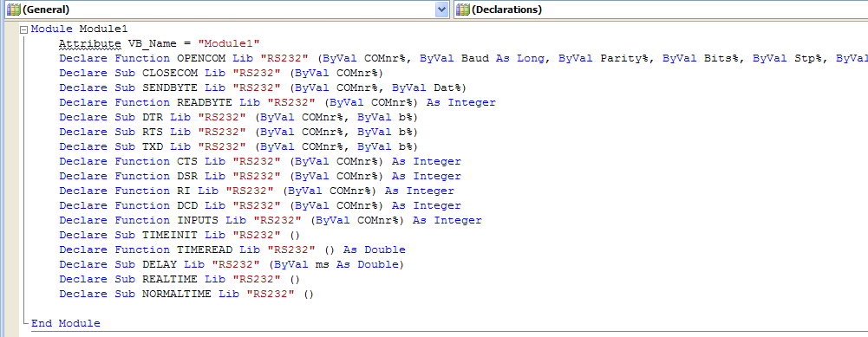
Task: Click the TIMEINIT sub name
Action: click(x=170, y=235)
